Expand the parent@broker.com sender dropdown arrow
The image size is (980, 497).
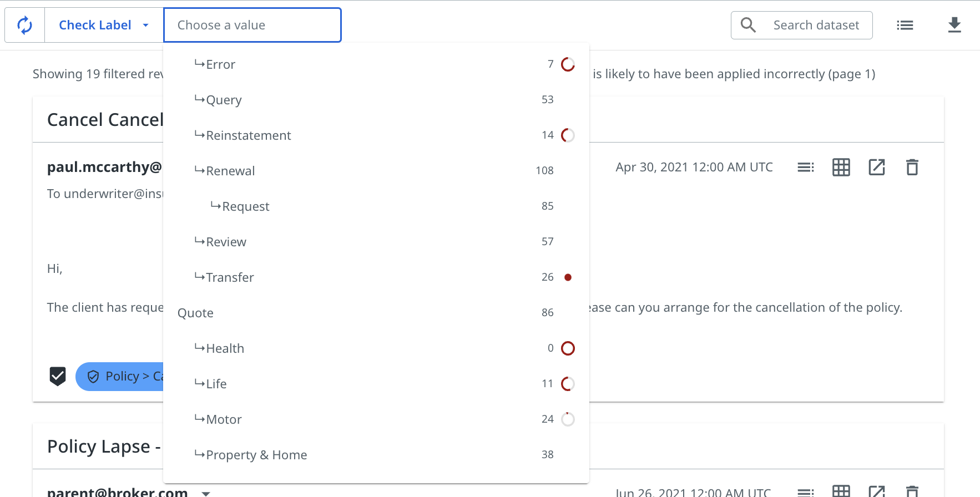[206, 493]
